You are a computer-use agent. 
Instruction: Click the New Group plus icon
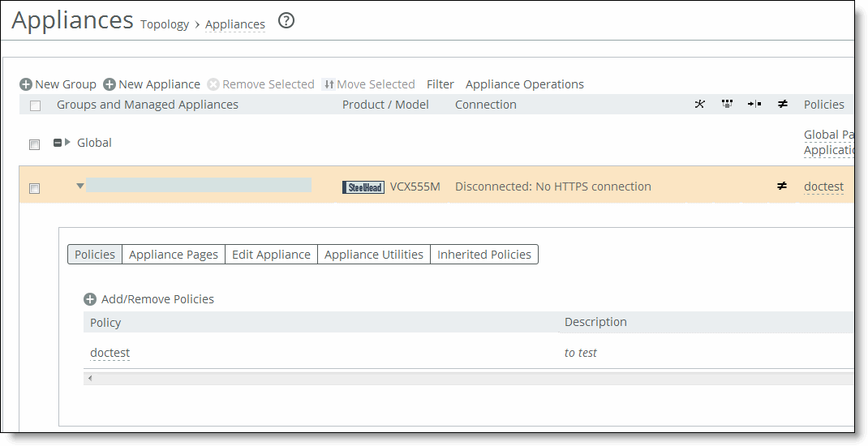pos(26,84)
